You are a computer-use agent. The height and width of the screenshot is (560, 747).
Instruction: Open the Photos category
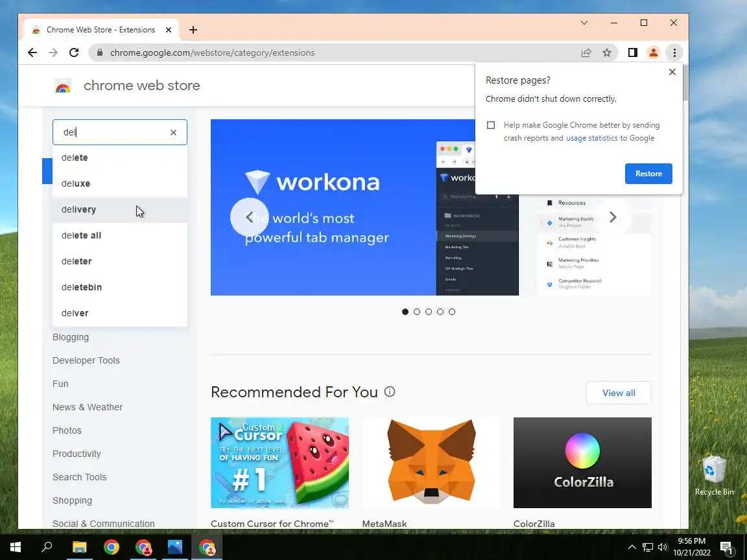pos(67,430)
